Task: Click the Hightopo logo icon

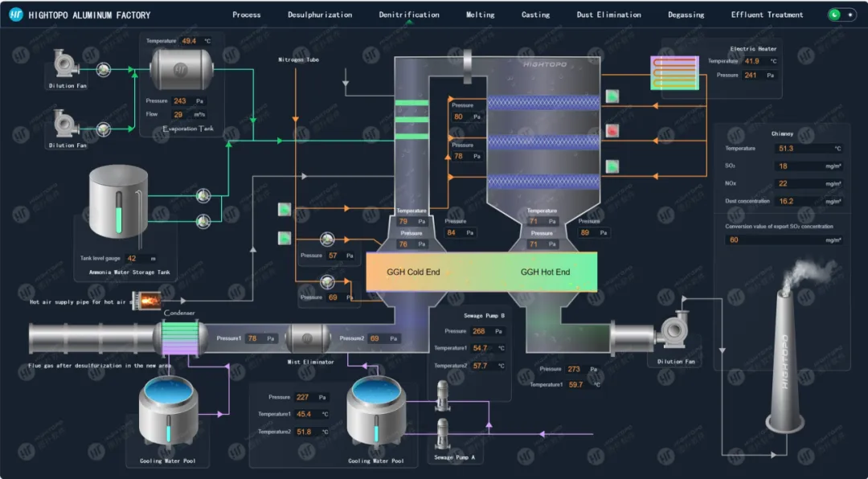Action: 16,14
